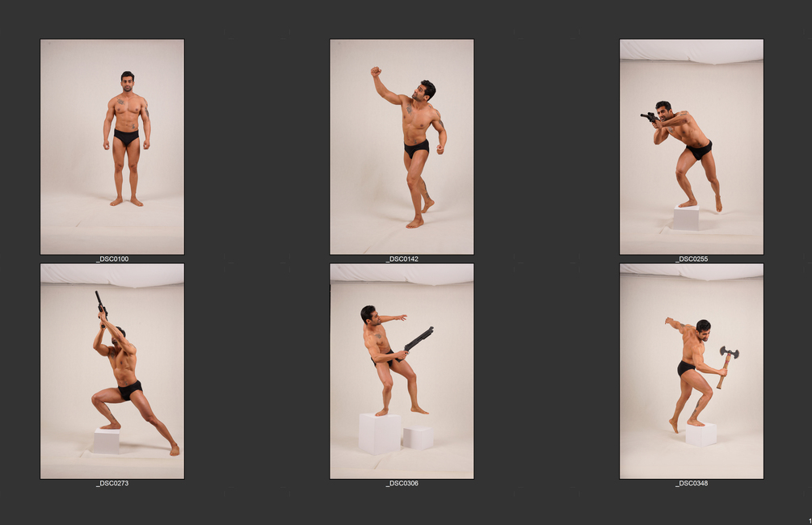
Task: Select the _DSC0273 lunging pose thumbnail
Action: pyautogui.click(x=112, y=372)
